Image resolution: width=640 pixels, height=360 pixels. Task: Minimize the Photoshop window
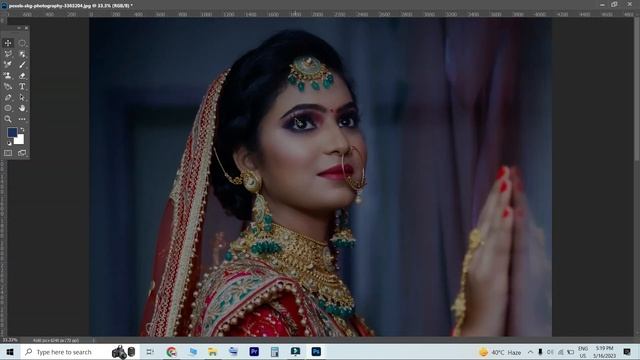(602, 4)
